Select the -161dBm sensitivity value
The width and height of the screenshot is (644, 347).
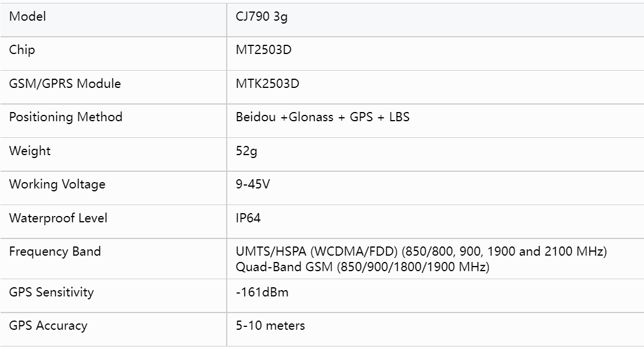(x=262, y=292)
